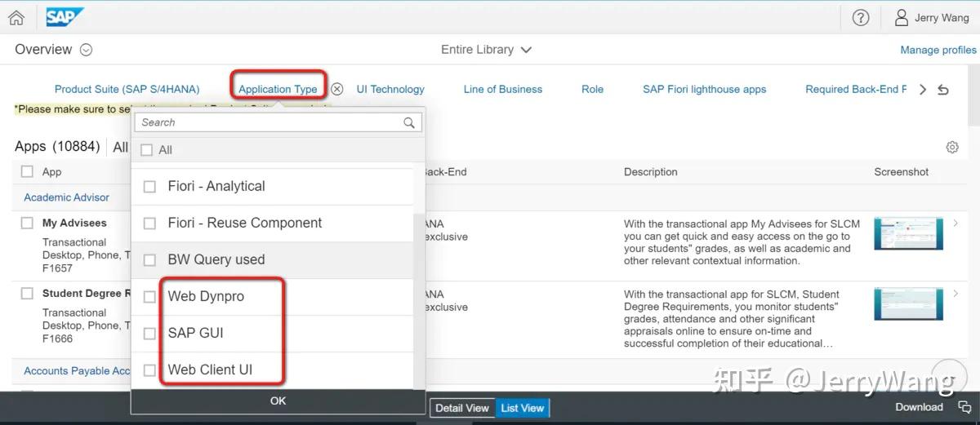Clear the Application Type filter X icon
The image size is (980, 425).
(336, 89)
